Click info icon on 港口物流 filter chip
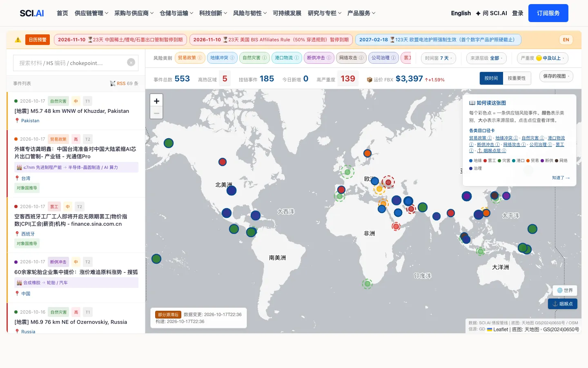Viewport: 588px width, 368px height. 297,58
